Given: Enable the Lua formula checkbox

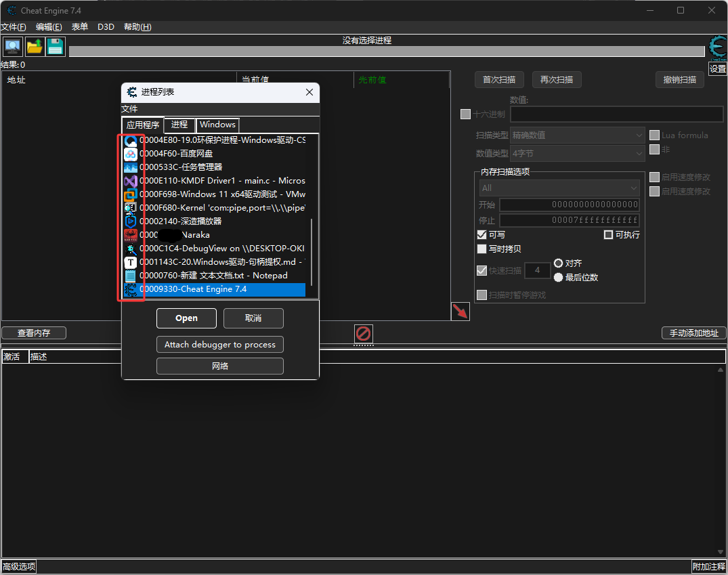Looking at the screenshot, I should pyautogui.click(x=654, y=135).
